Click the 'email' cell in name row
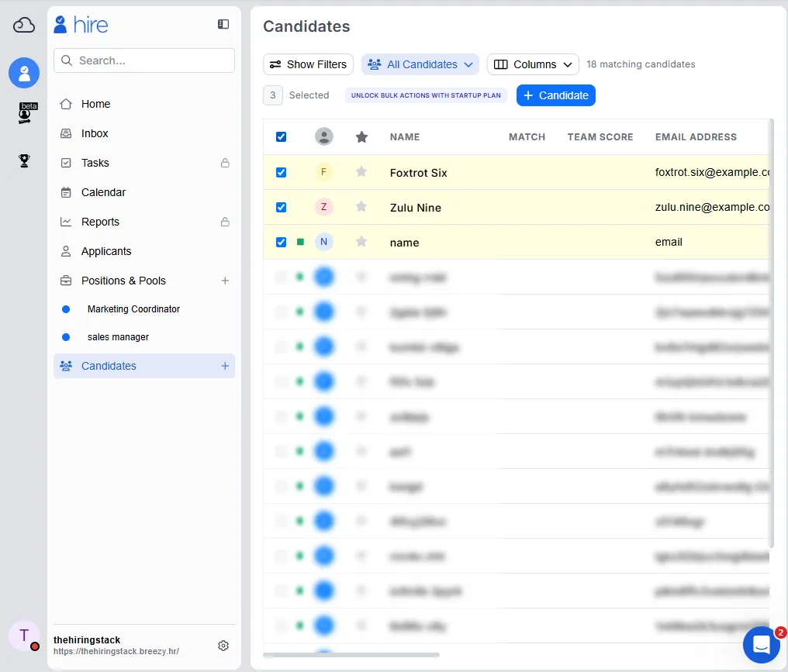Image resolution: width=788 pixels, height=672 pixels. [669, 242]
